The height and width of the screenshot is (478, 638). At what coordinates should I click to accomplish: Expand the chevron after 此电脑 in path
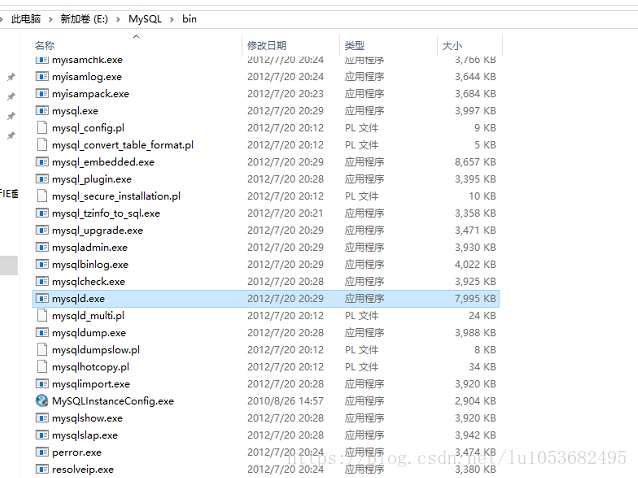[x=50, y=19]
